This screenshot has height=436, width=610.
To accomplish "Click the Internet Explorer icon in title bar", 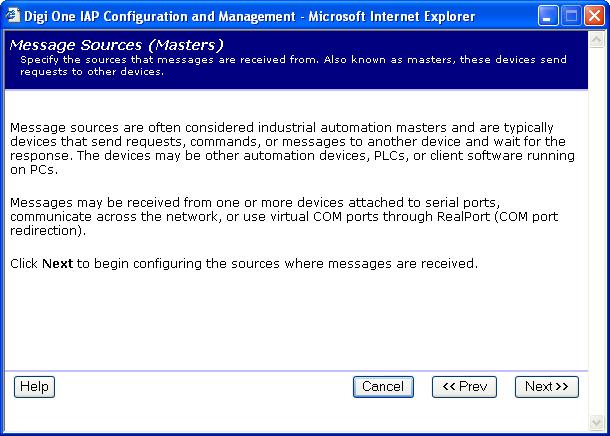I will [14, 15].
